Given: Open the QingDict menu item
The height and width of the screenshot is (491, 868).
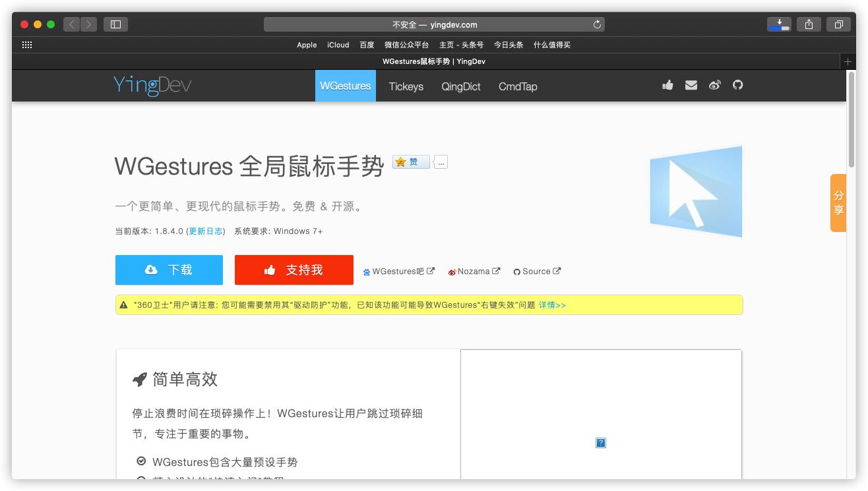Looking at the screenshot, I should point(460,86).
